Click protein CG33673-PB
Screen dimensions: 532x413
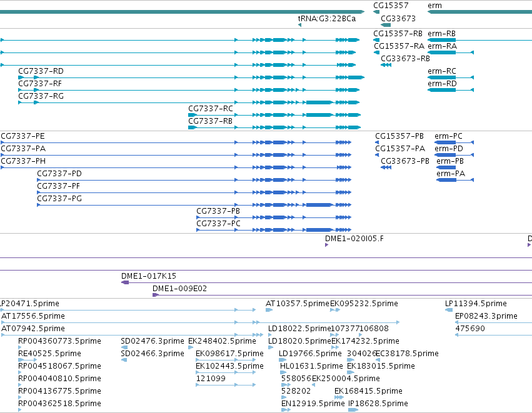404,161
